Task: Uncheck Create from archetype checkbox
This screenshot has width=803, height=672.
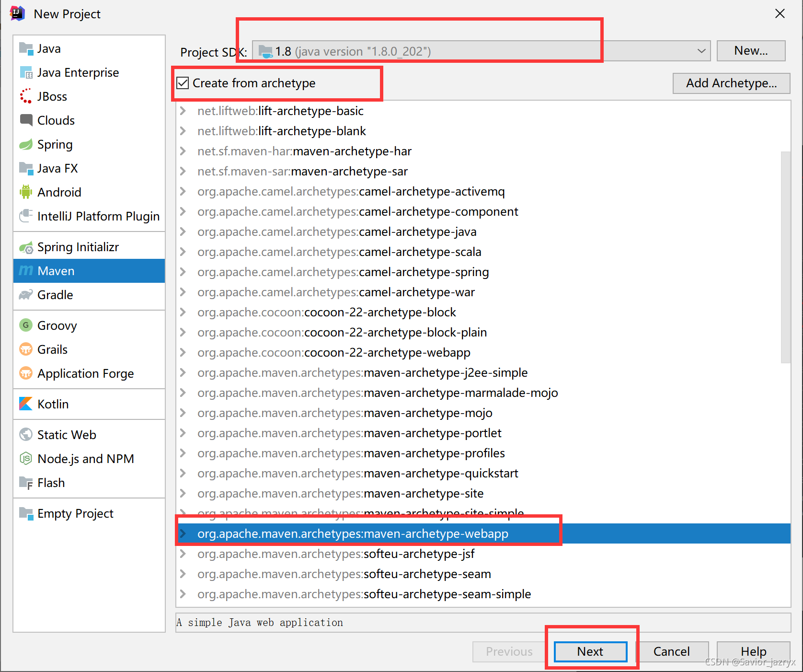Action: coord(183,83)
